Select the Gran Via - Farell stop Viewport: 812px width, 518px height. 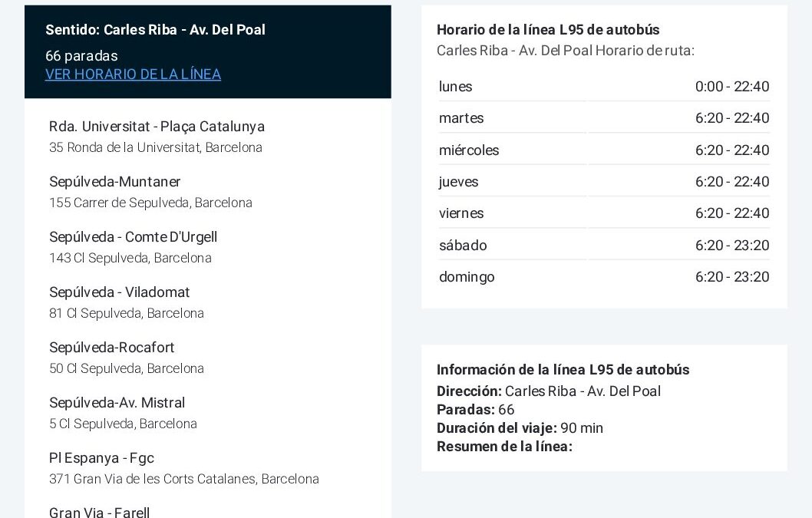tap(100, 512)
